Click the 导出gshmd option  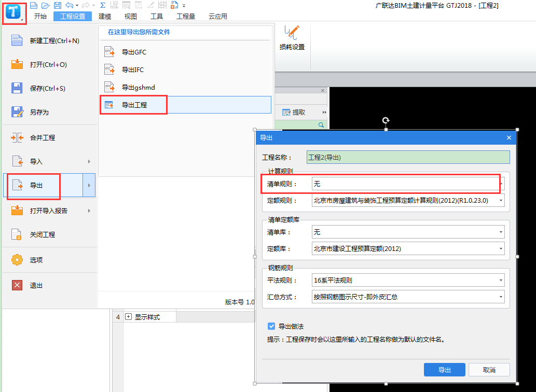(186, 88)
